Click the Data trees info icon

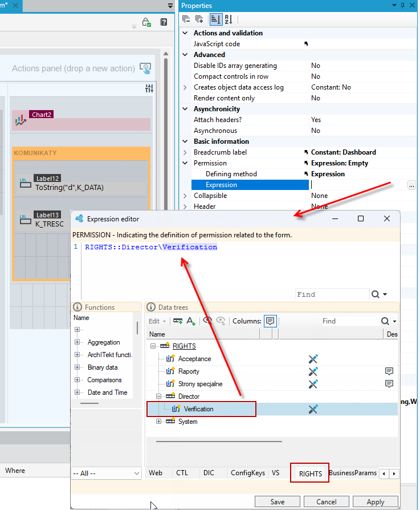coord(150,307)
